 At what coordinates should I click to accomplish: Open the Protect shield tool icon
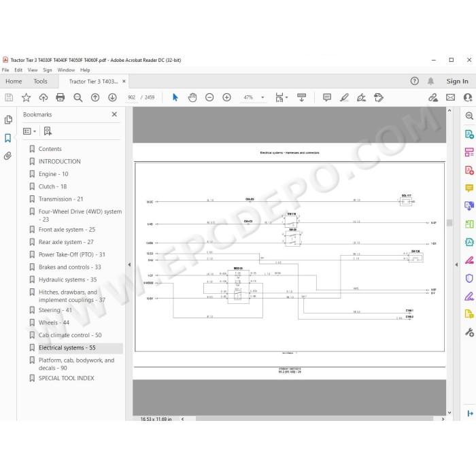[469, 278]
